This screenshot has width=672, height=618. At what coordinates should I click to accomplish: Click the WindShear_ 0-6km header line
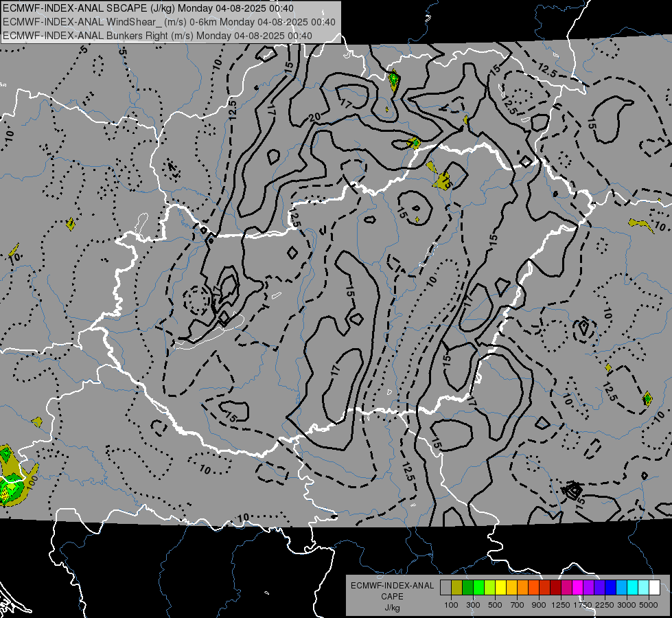tap(169, 22)
